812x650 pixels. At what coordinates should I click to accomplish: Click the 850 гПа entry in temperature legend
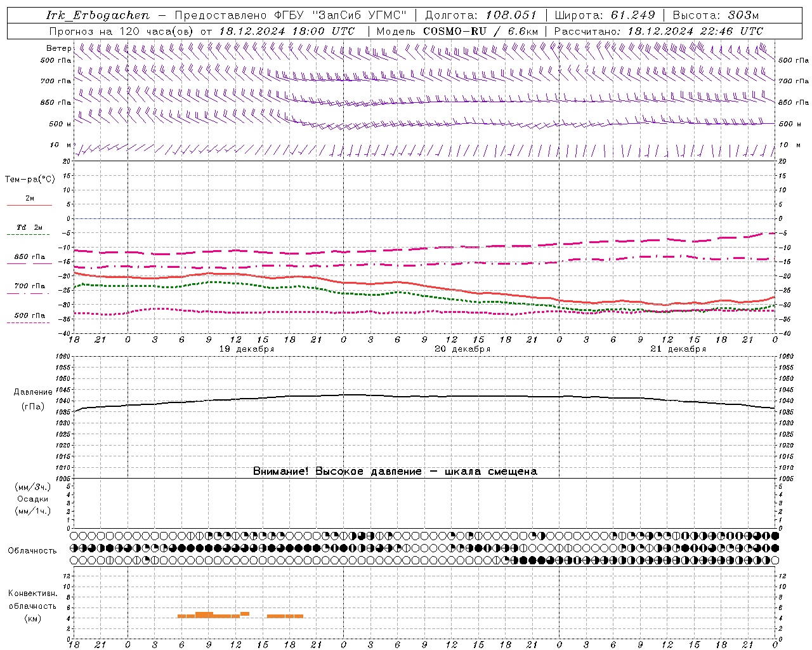point(29,257)
